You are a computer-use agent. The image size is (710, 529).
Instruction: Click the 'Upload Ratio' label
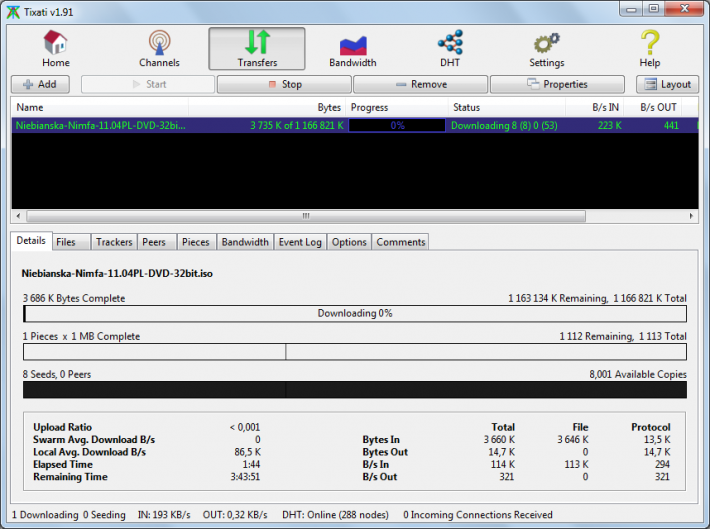[x=62, y=427]
